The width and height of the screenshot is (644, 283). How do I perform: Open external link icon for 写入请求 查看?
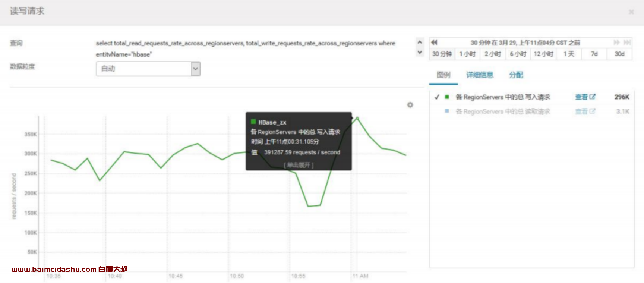(592, 97)
